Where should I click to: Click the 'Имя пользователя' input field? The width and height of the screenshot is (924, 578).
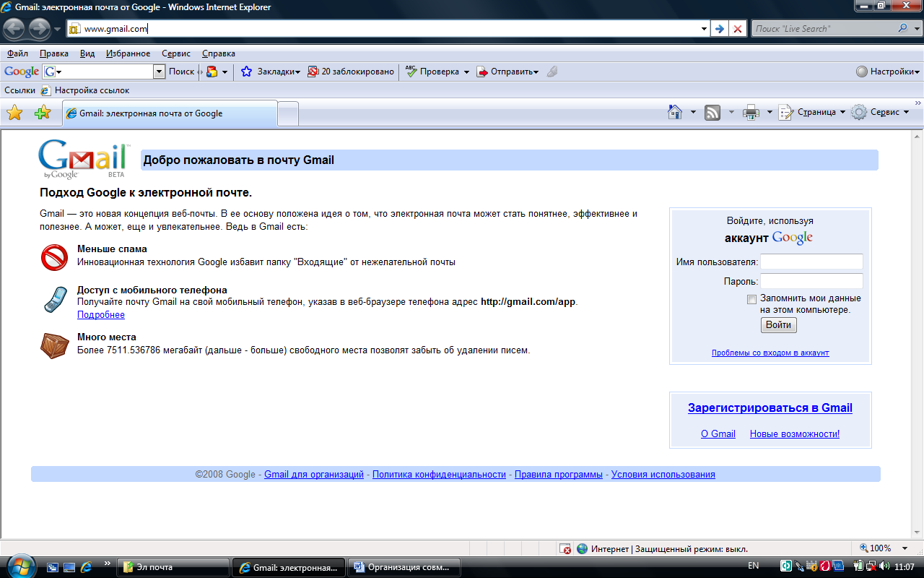click(812, 262)
